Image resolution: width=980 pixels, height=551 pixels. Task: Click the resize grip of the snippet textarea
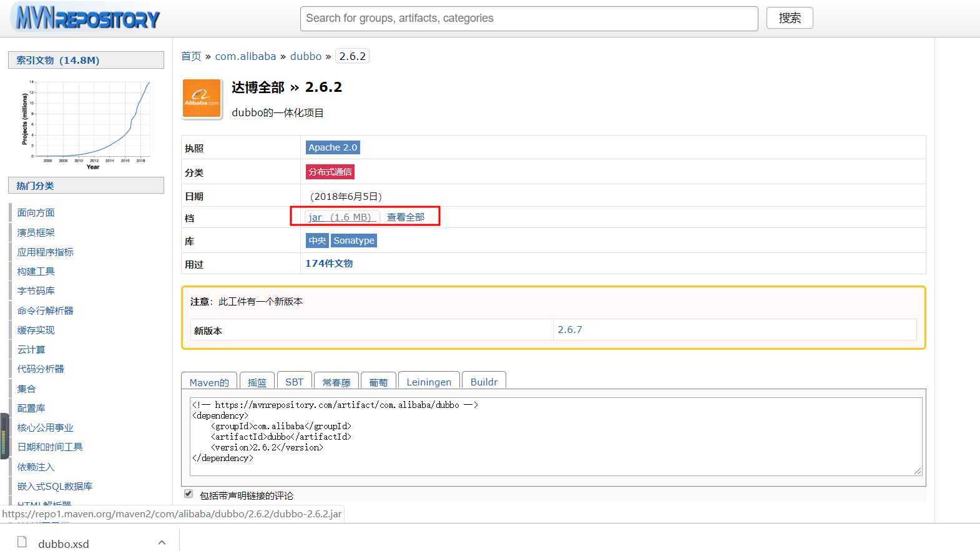[x=918, y=471]
